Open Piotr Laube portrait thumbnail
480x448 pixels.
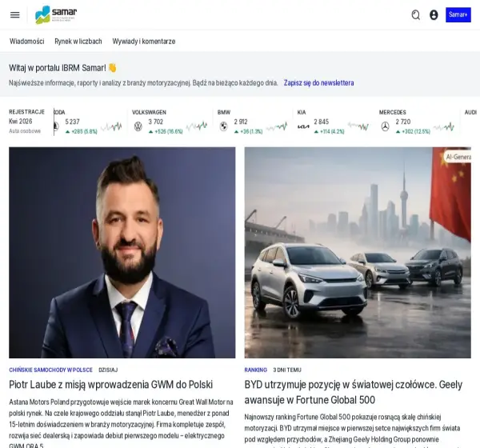[122, 253]
